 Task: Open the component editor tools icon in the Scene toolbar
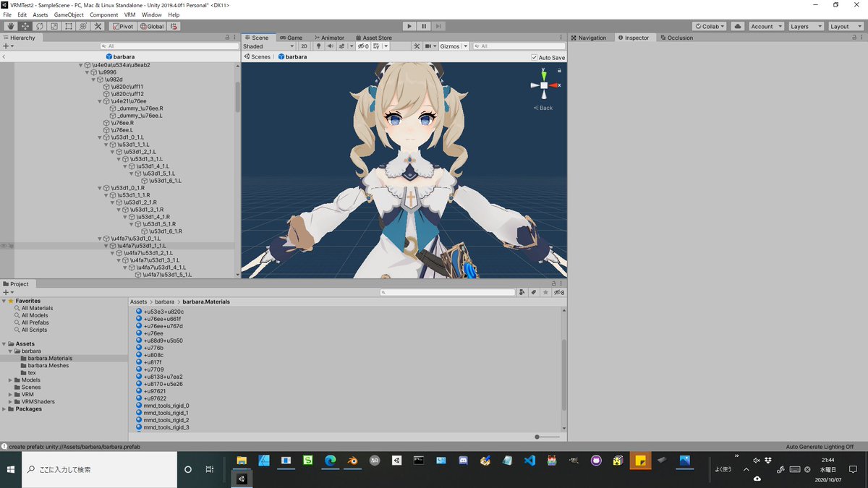(x=417, y=46)
